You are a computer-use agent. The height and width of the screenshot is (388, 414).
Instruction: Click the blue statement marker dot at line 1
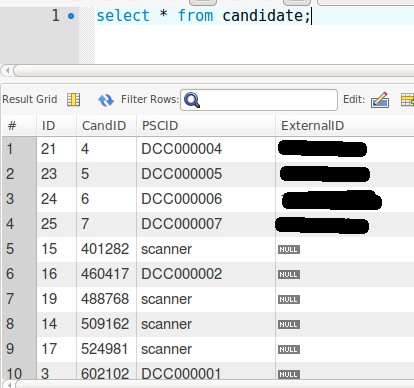click(71, 16)
